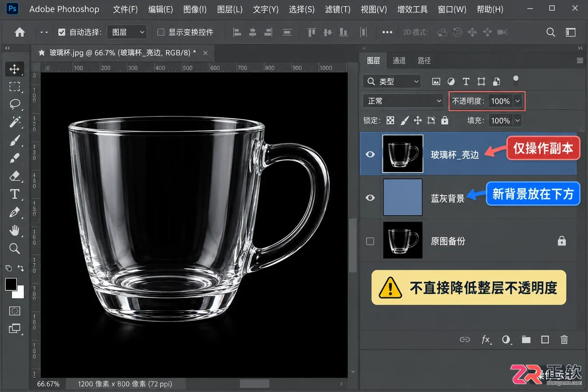
Task: Toggle layer filtering on/off switch
Action: click(x=516, y=80)
